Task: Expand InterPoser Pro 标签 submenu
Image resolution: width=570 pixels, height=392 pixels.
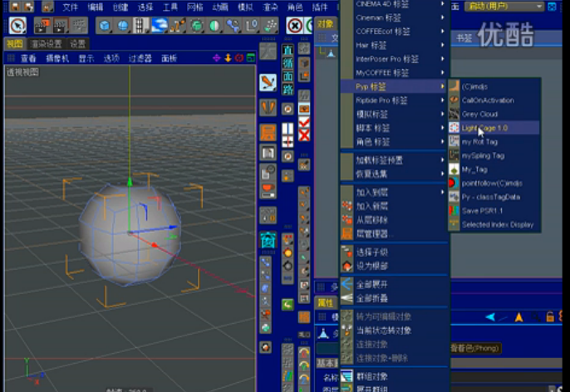Action: coord(394,59)
